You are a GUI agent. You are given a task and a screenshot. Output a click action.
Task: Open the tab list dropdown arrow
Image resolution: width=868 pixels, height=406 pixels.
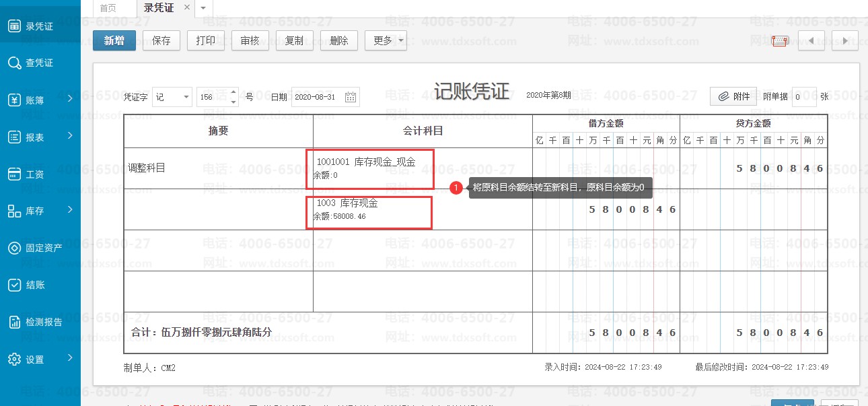point(204,7)
